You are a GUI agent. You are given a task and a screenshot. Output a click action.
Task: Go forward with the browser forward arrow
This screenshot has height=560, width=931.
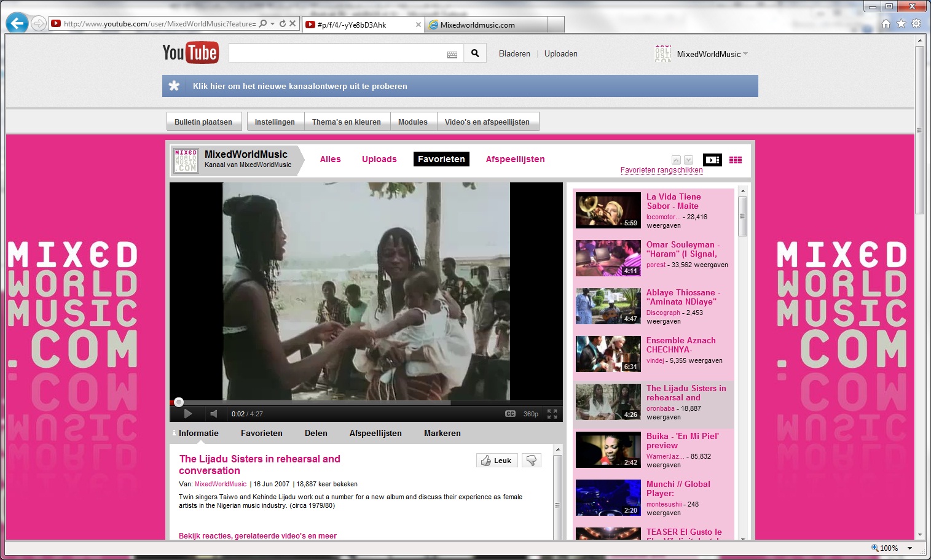point(39,24)
